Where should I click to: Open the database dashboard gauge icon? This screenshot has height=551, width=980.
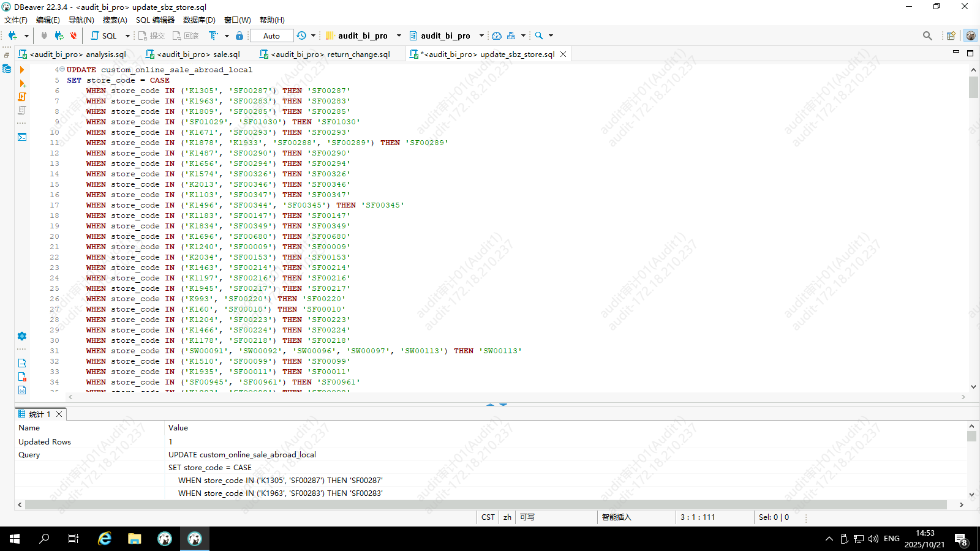pyautogui.click(x=497, y=36)
